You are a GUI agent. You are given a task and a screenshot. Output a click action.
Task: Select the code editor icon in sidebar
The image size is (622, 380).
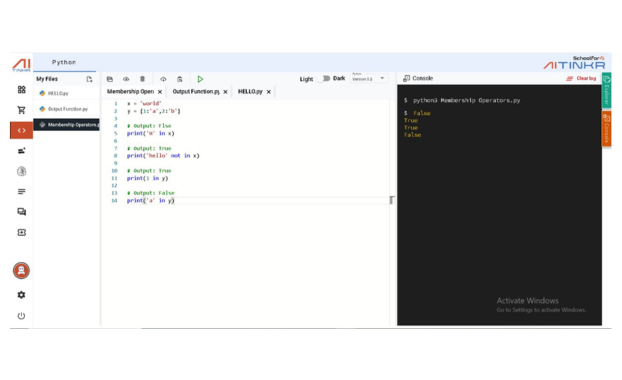(21, 131)
